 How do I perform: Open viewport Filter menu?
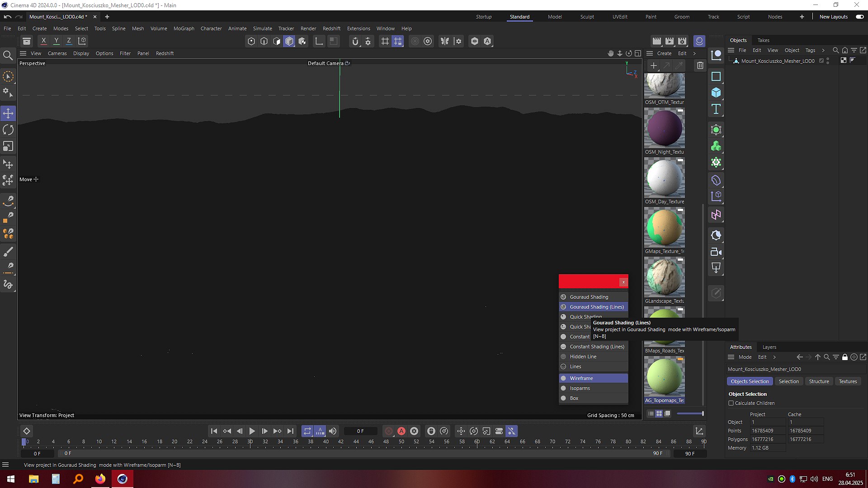[x=125, y=53]
